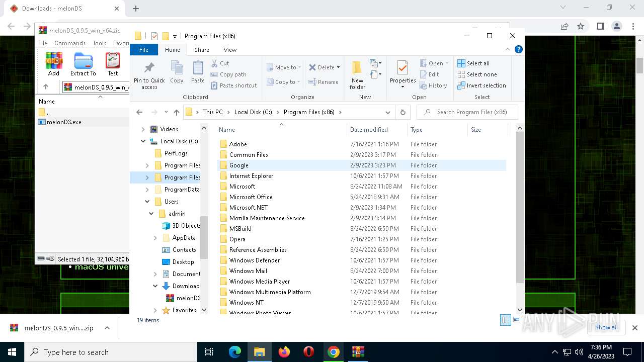The height and width of the screenshot is (362, 644).
Task: Sort by Name column header
Action: 281,130
